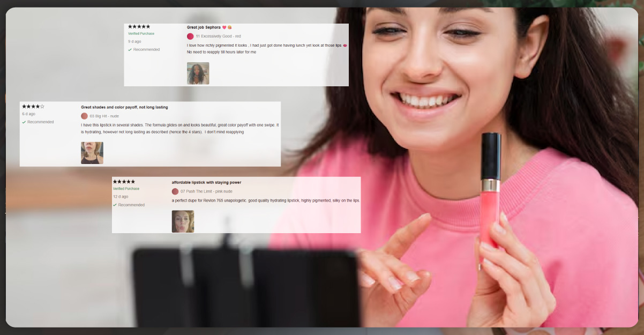Select the nude swatch for 03 Big Hit
644x335 pixels.
tap(84, 116)
